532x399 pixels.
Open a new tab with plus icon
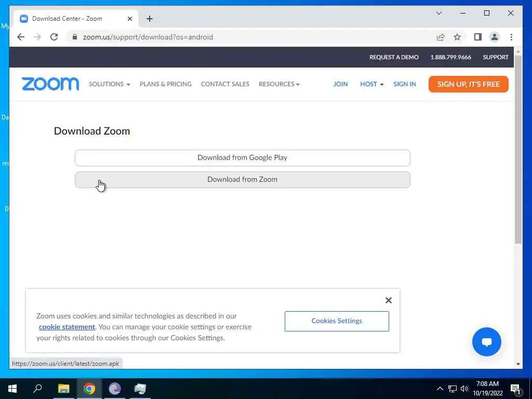(x=150, y=19)
